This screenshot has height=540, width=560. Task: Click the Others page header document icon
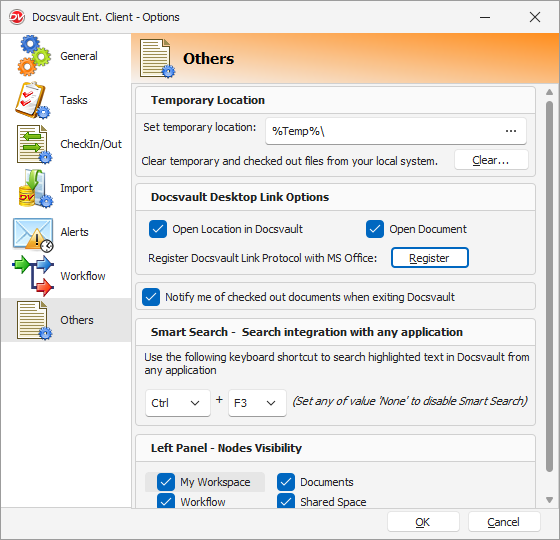(x=157, y=59)
